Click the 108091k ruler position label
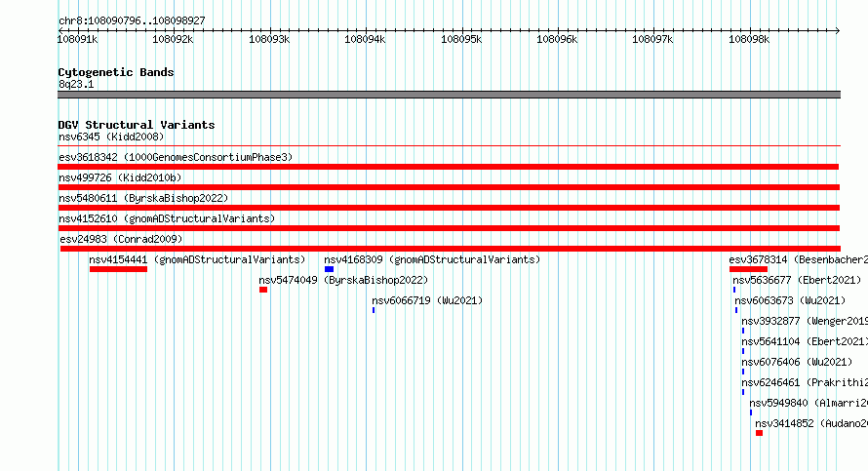The width and height of the screenshot is (868, 471). [77, 39]
